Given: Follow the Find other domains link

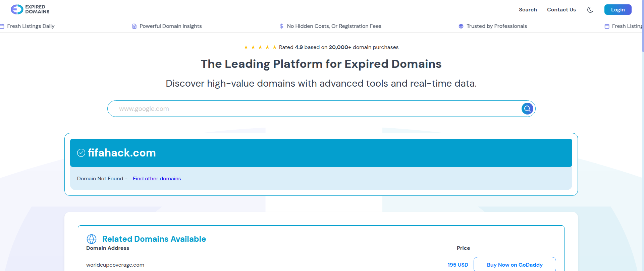Looking at the screenshot, I should coord(157,179).
